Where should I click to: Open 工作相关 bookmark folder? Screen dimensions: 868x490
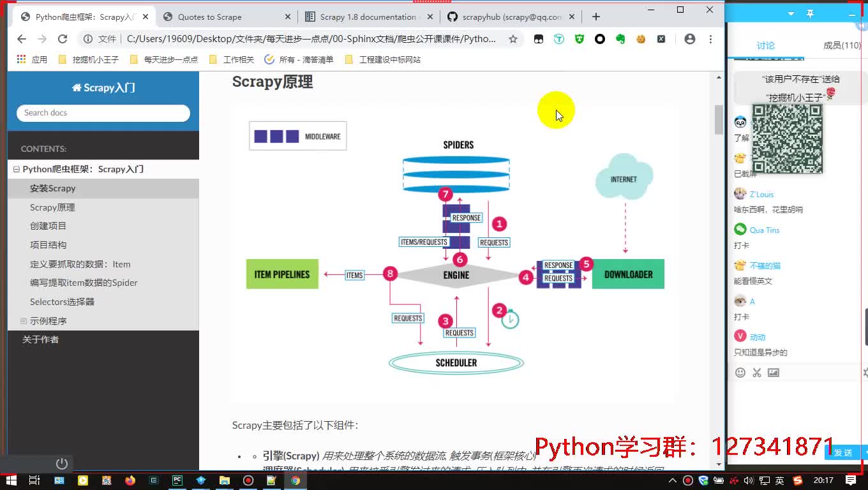pos(232,59)
